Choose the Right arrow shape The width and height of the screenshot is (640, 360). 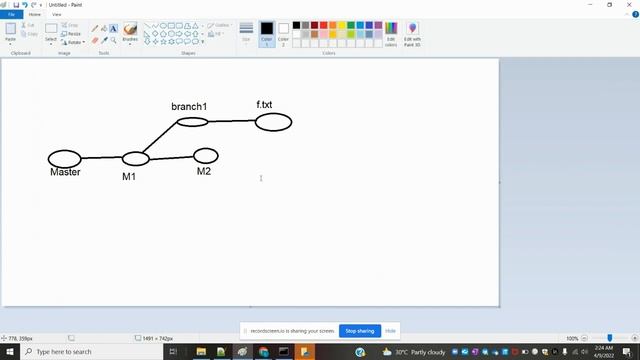point(179,33)
